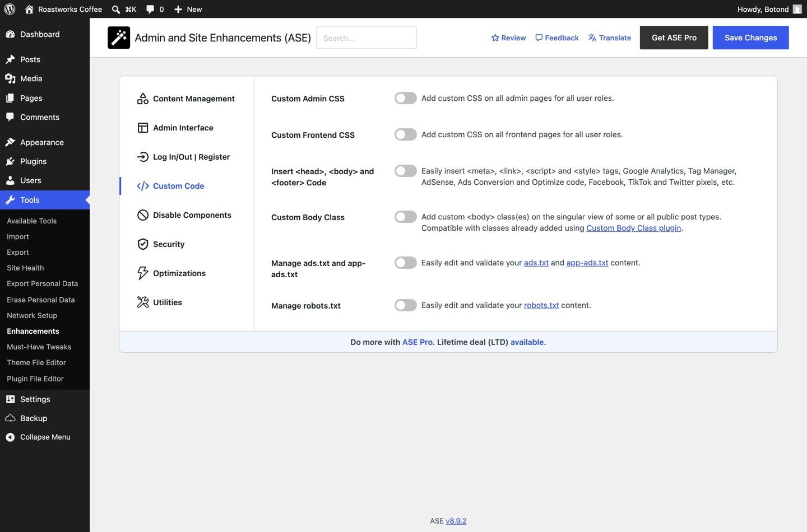Click the Security shield icon
Screen dimensions: 807x532
pos(143,244)
